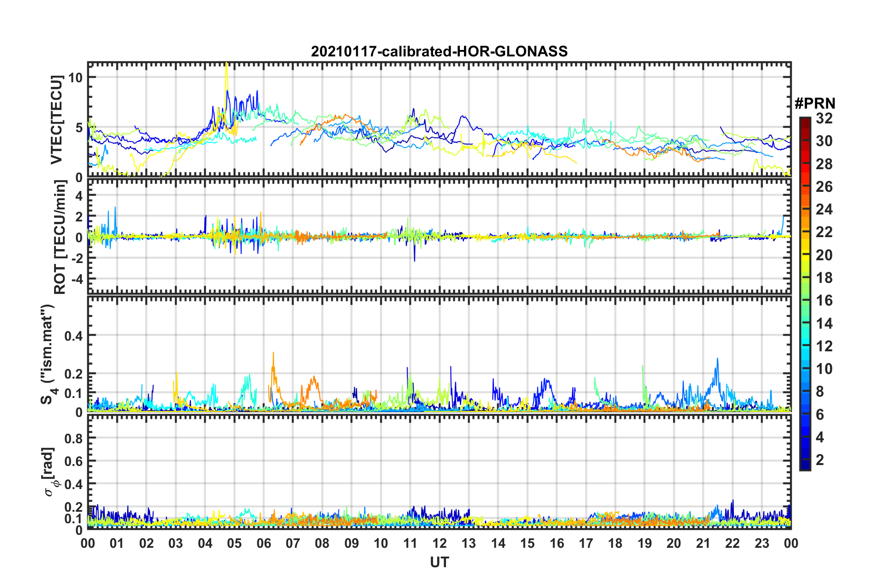
Task: Click the "23" hour tick on UT axis
Action: [762, 543]
